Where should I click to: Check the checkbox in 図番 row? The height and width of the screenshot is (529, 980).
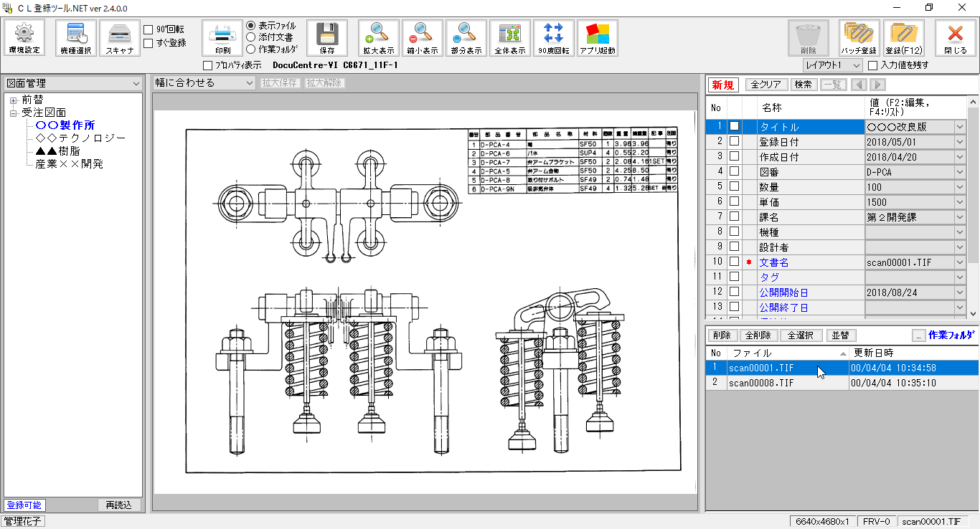tap(734, 171)
